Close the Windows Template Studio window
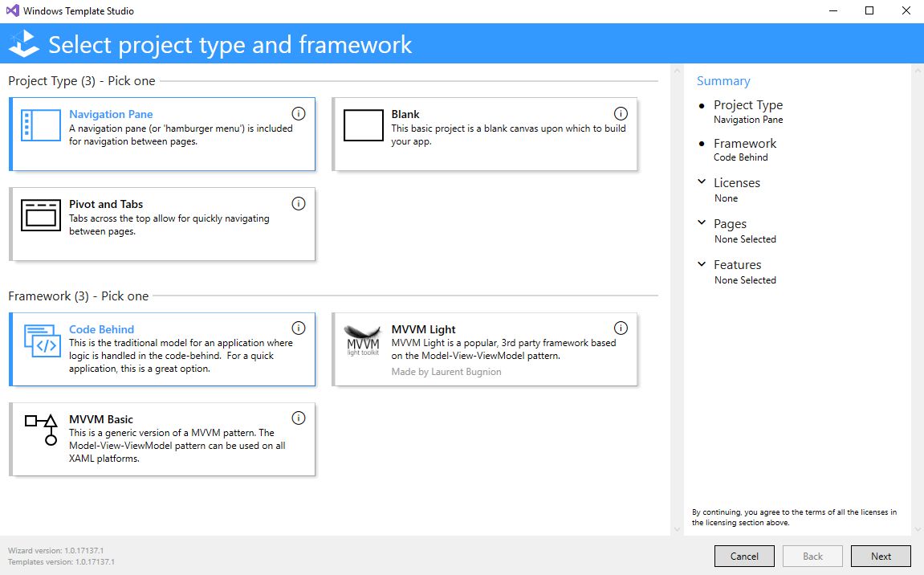This screenshot has width=924, height=575. pyautogui.click(x=906, y=10)
